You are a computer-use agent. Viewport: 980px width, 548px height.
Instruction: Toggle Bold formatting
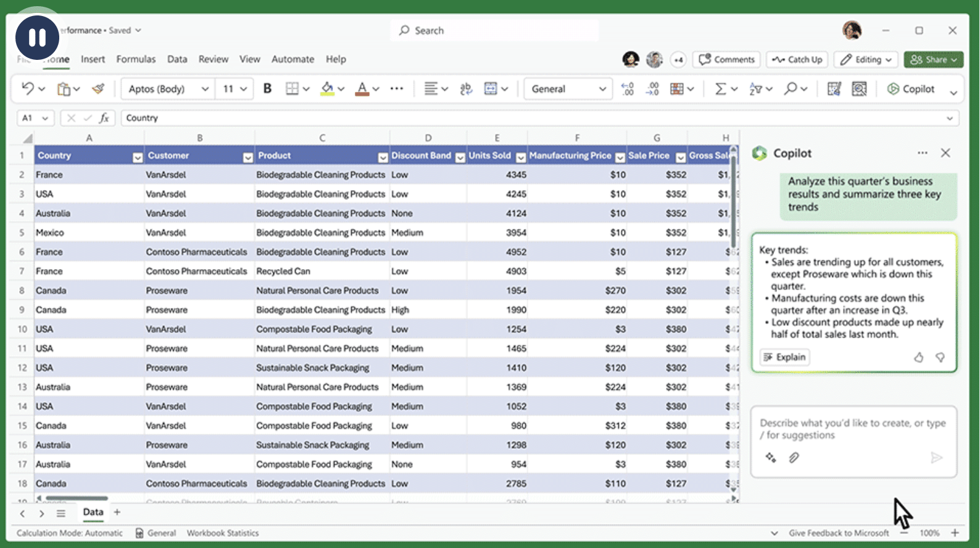coord(267,89)
